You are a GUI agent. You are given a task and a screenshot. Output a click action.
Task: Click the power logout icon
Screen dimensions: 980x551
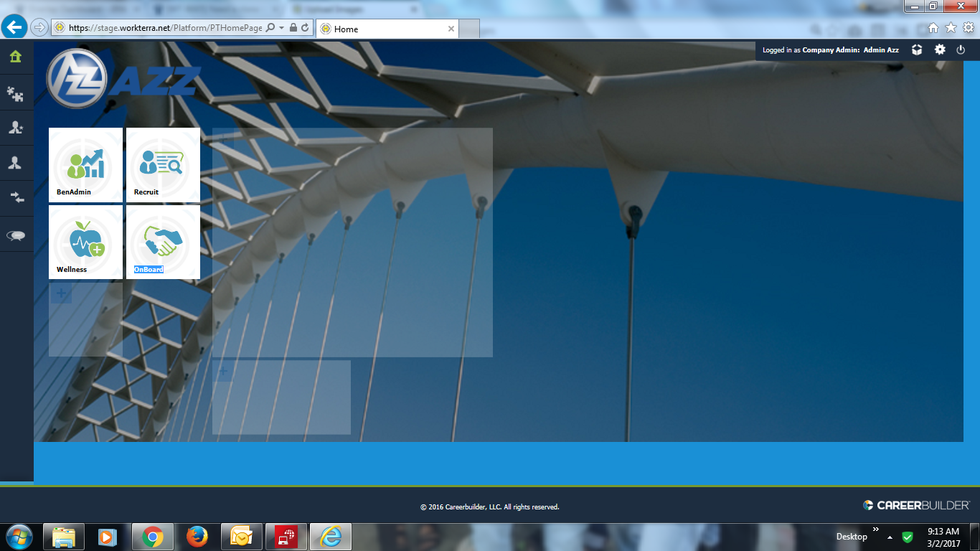tap(961, 50)
